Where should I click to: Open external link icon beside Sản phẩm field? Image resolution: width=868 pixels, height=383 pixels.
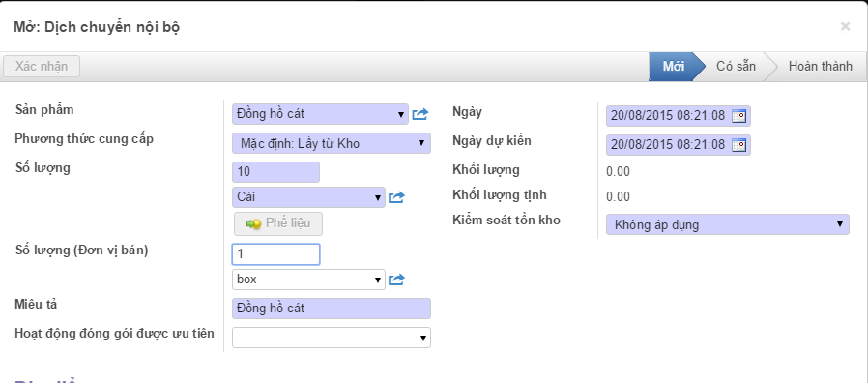(x=420, y=115)
